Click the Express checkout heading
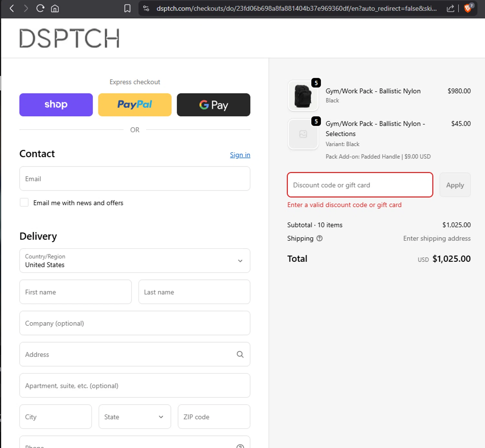The image size is (485, 448). click(x=135, y=82)
